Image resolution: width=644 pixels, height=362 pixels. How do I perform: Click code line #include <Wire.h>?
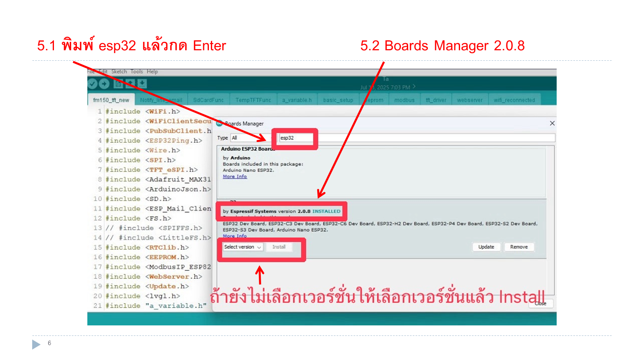click(142, 150)
